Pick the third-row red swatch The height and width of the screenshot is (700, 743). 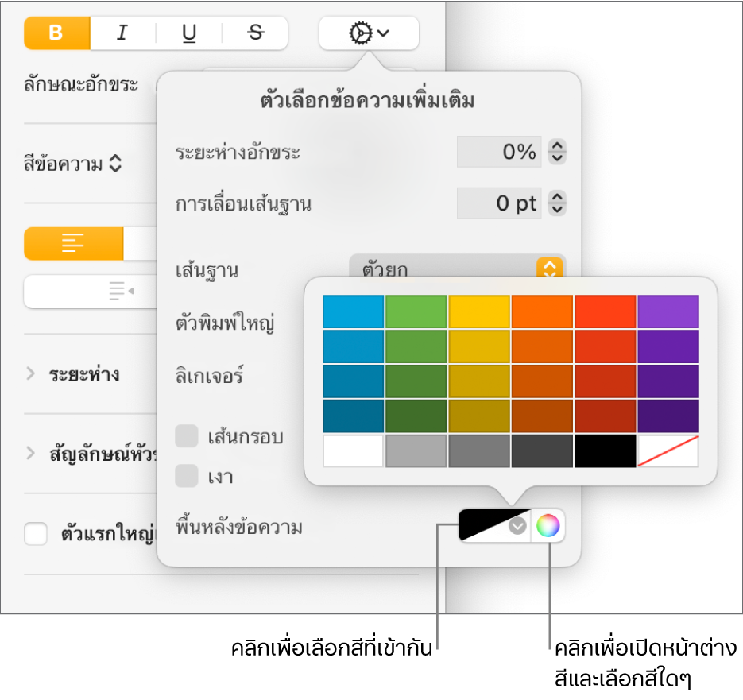coord(605,381)
